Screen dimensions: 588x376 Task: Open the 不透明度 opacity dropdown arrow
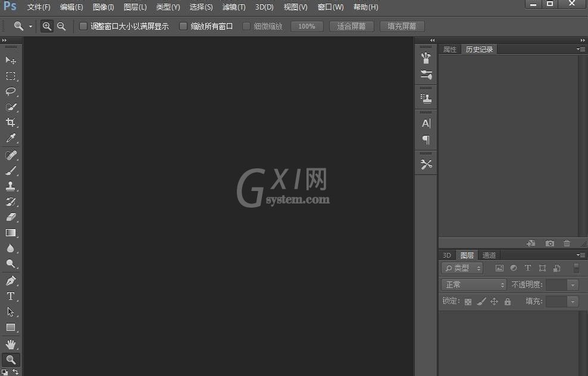pyautogui.click(x=573, y=286)
